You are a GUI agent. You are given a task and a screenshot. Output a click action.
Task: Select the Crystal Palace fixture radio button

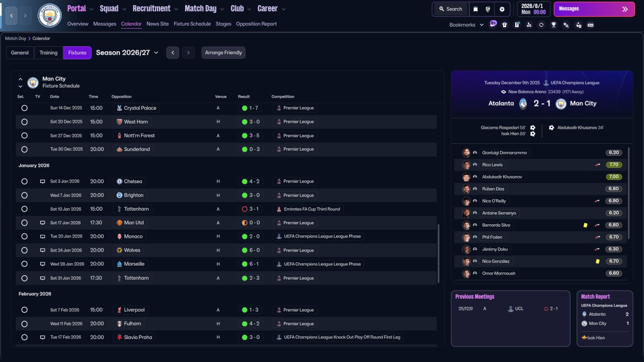pyautogui.click(x=24, y=108)
